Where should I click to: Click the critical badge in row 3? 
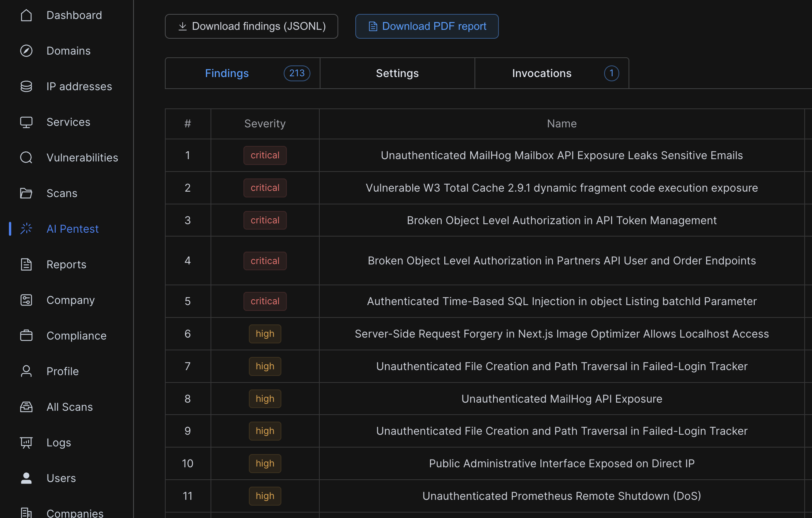point(265,220)
